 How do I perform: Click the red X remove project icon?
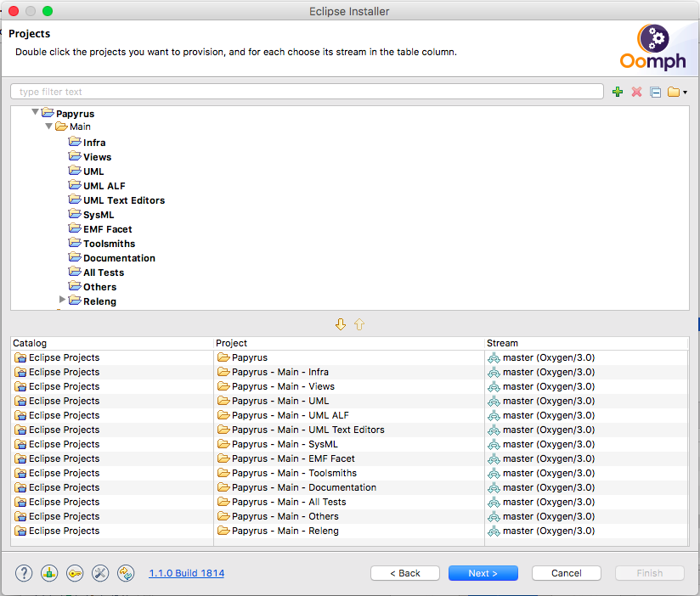[x=636, y=92]
